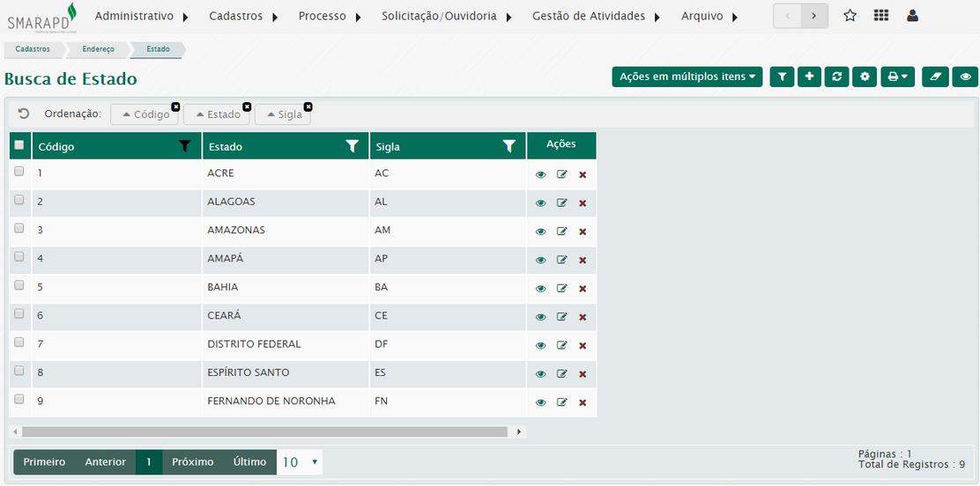Open the favorites star icon
The height and width of the screenshot is (486, 980).
[850, 16]
